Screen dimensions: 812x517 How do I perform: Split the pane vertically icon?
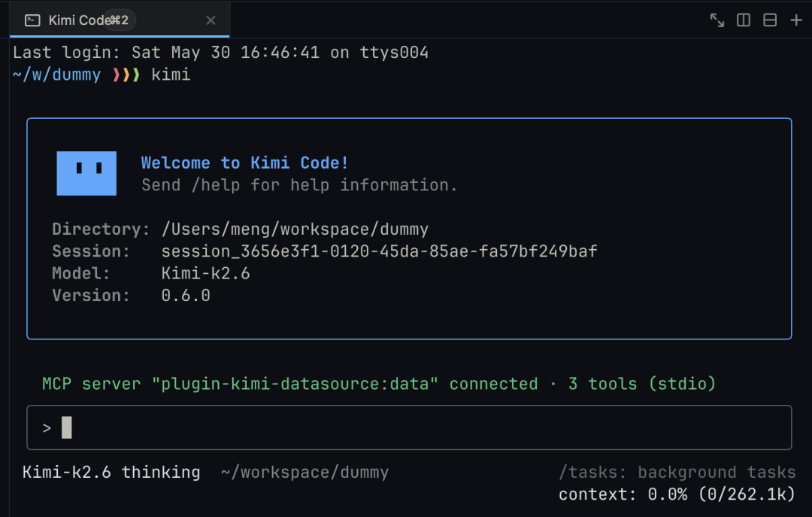tap(743, 20)
